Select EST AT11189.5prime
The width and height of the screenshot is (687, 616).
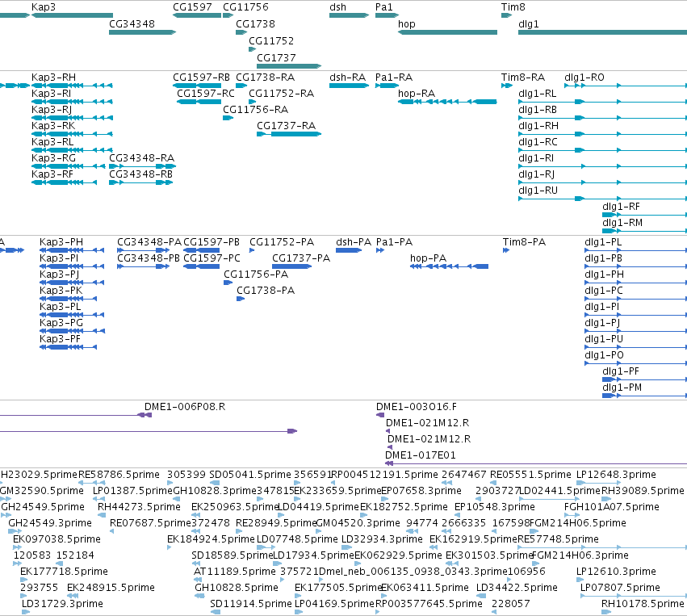[235, 572]
